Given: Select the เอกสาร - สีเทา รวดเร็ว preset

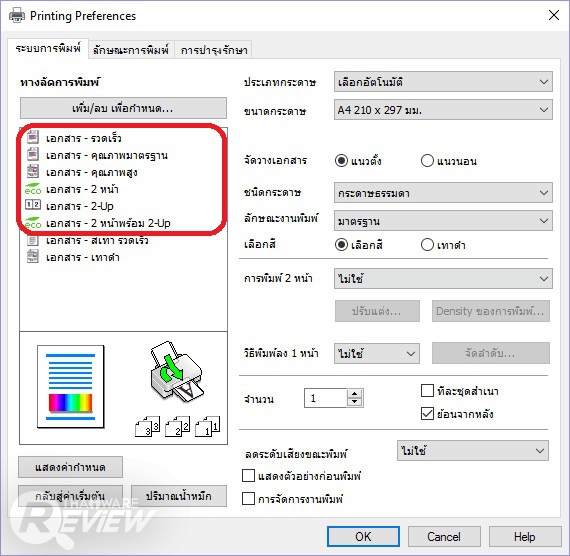Looking at the screenshot, I should [97, 240].
